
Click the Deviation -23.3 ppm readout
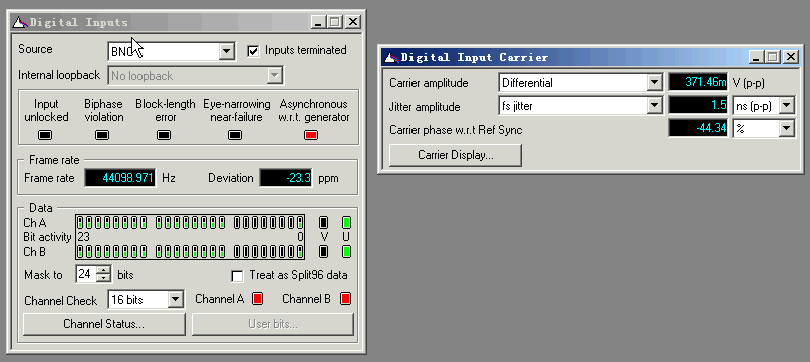286,178
